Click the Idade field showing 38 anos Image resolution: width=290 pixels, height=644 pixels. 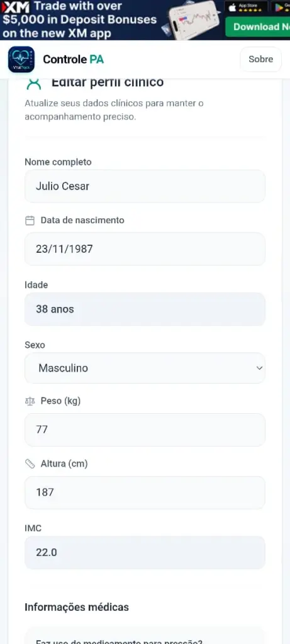point(145,309)
